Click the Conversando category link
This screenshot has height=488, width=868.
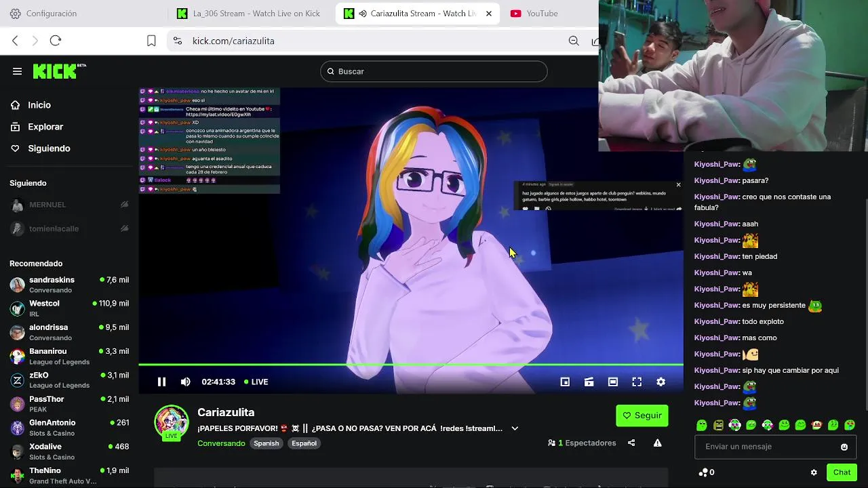(221, 443)
